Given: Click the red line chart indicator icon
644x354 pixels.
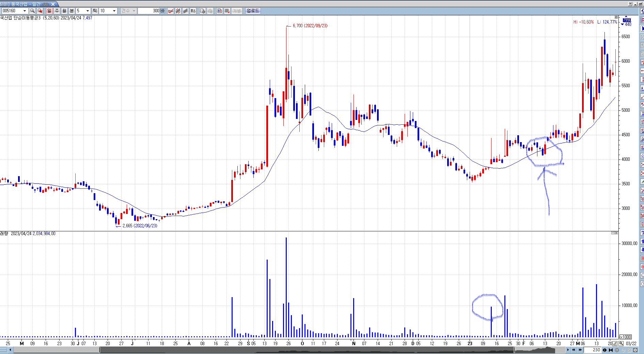Looking at the screenshot, I should tap(171, 11).
